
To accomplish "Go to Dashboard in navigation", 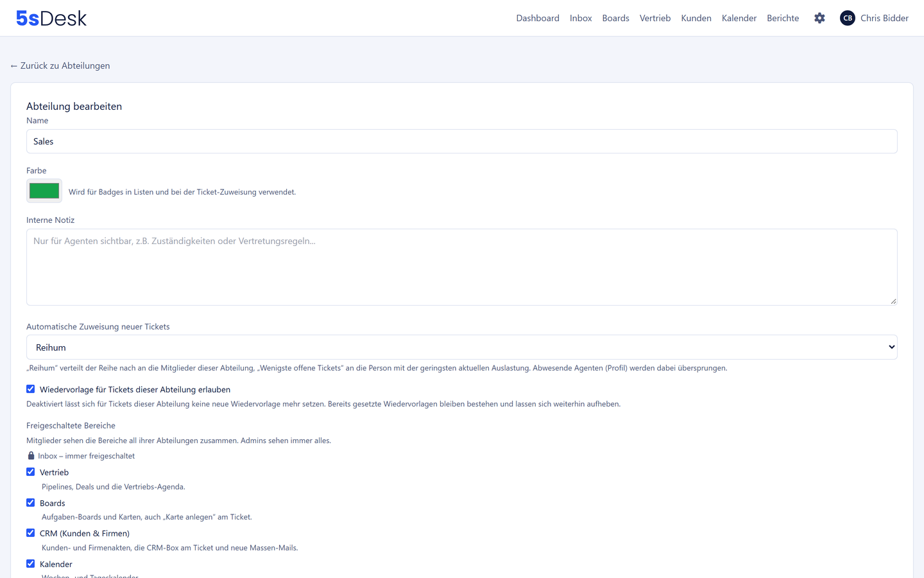I will tap(538, 18).
